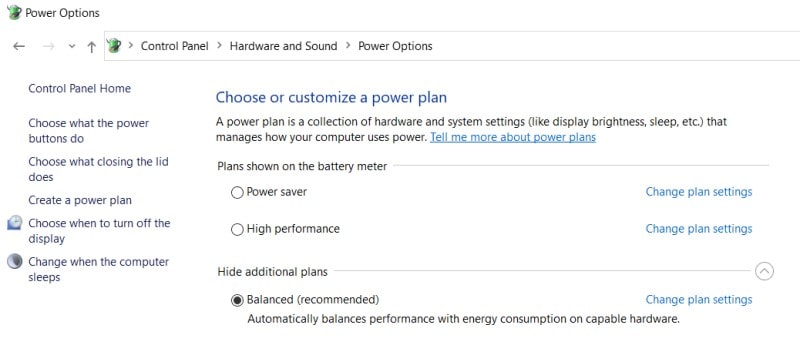This screenshot has width=800, height=362.
Task: Open the recent locations dropdown arrow
Action: (x=72, y=46)
